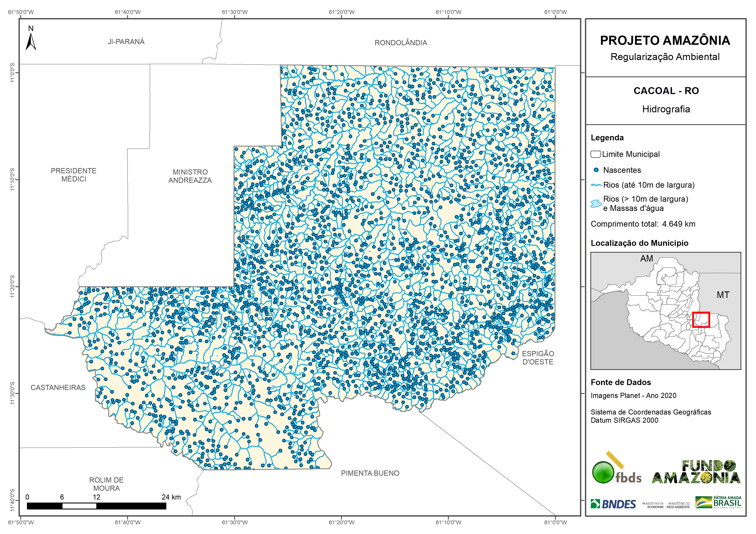This screenshot has width=756, height=534.
Task: Click the MINISTRO ANDREAZZA map label
Action: (x=190, y=176)
